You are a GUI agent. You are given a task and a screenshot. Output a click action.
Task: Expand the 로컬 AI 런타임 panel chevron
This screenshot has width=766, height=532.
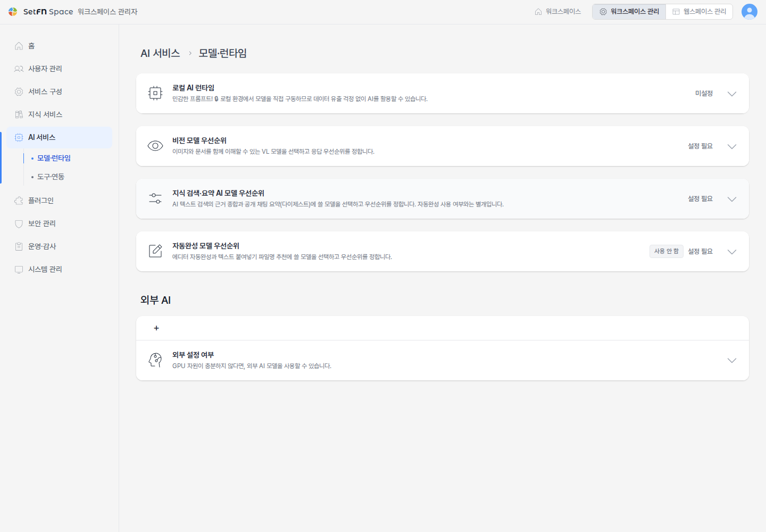click(732, 94)
